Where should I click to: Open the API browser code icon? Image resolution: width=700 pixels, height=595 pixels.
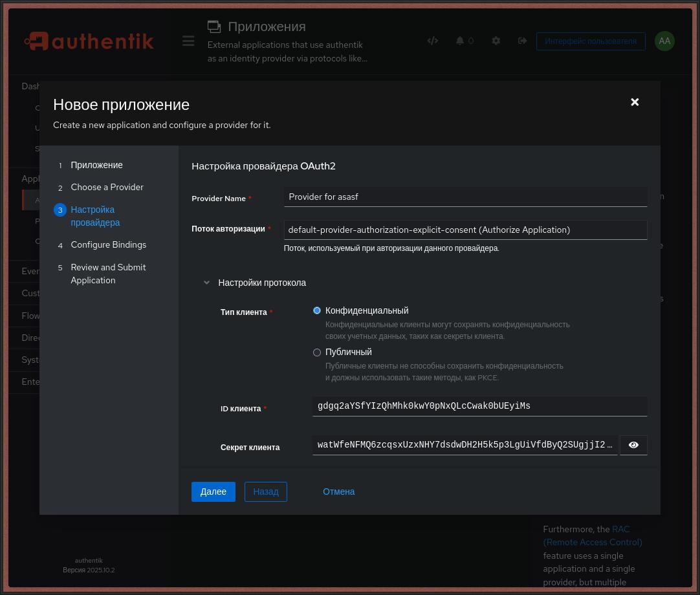433,41
